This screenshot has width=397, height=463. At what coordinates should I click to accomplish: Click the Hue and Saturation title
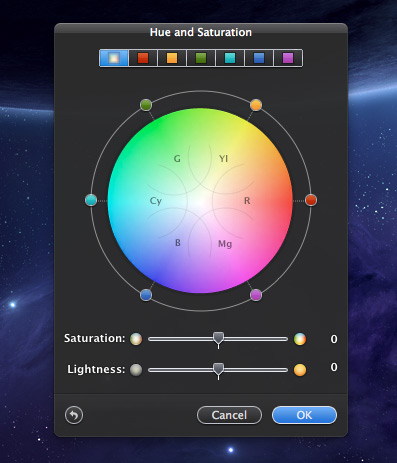click(x=201, y=32)
